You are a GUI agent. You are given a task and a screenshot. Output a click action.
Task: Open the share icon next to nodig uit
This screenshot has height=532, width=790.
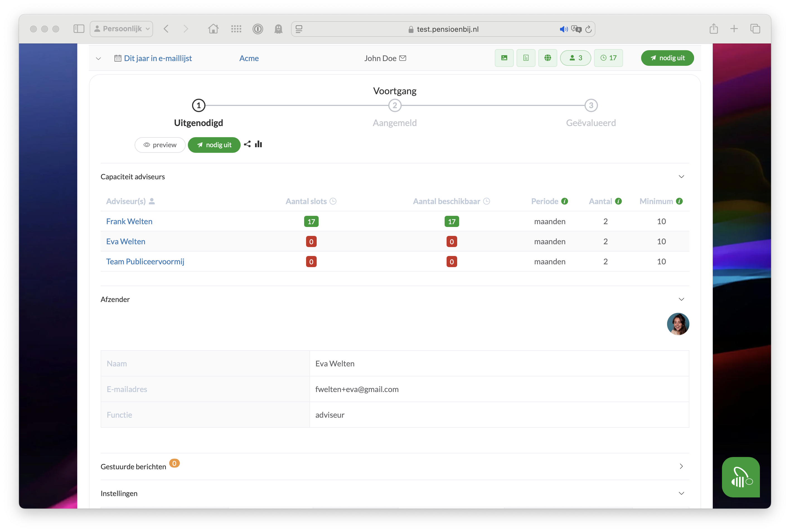click(x=247, y=144)
